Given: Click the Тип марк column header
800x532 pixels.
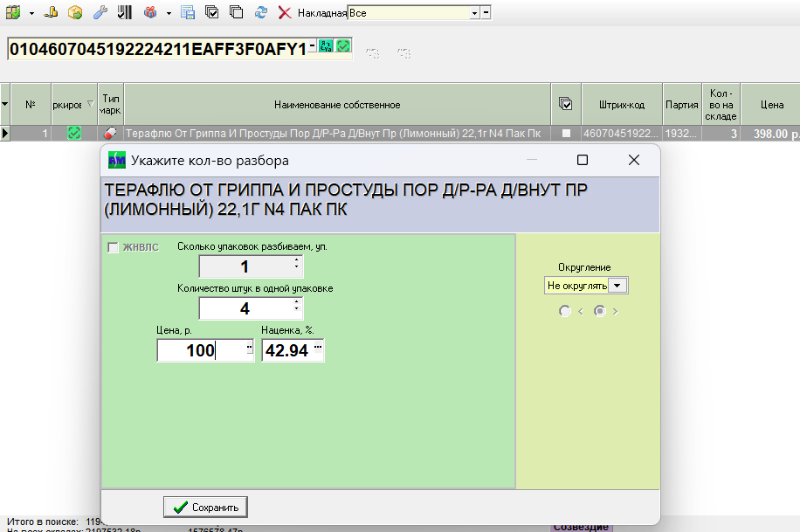Looking at the screenshot, I should click(x=111, y=104).
